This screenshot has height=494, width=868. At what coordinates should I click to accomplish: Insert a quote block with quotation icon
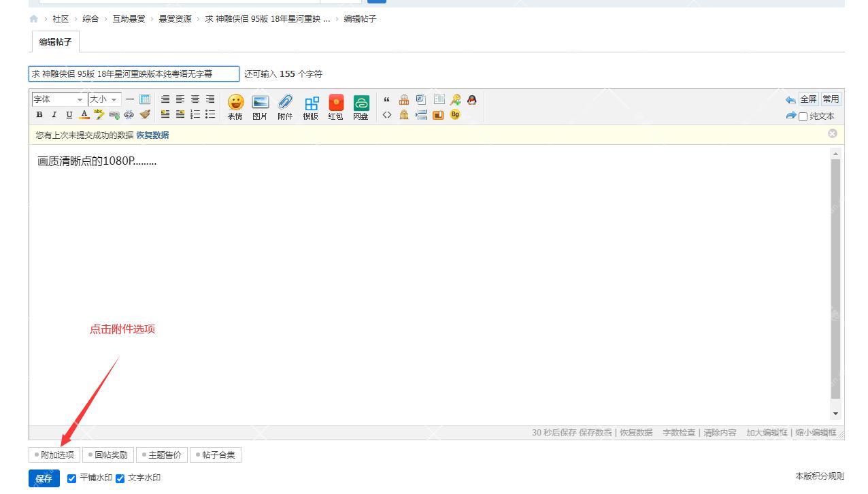[387, 99]
